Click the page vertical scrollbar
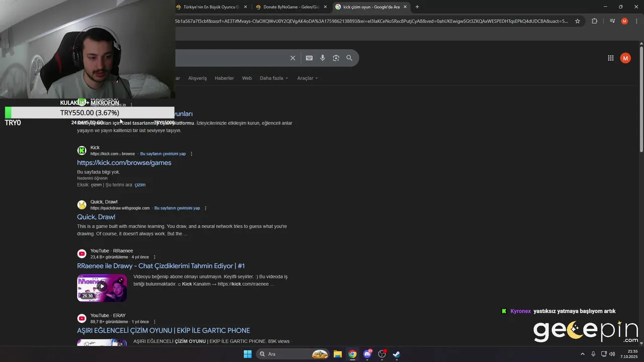644x362 pixels. coord(641,100)
